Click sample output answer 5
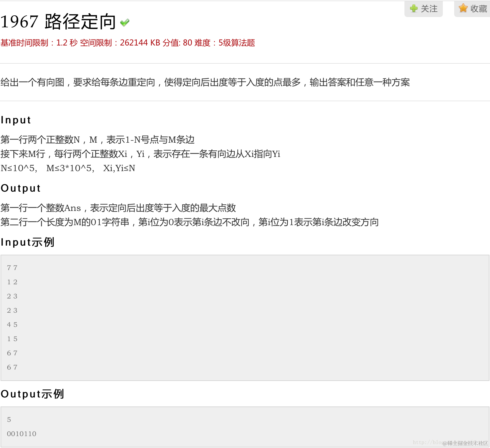Viewport: 490px width, 448px height. pos(9,420)
